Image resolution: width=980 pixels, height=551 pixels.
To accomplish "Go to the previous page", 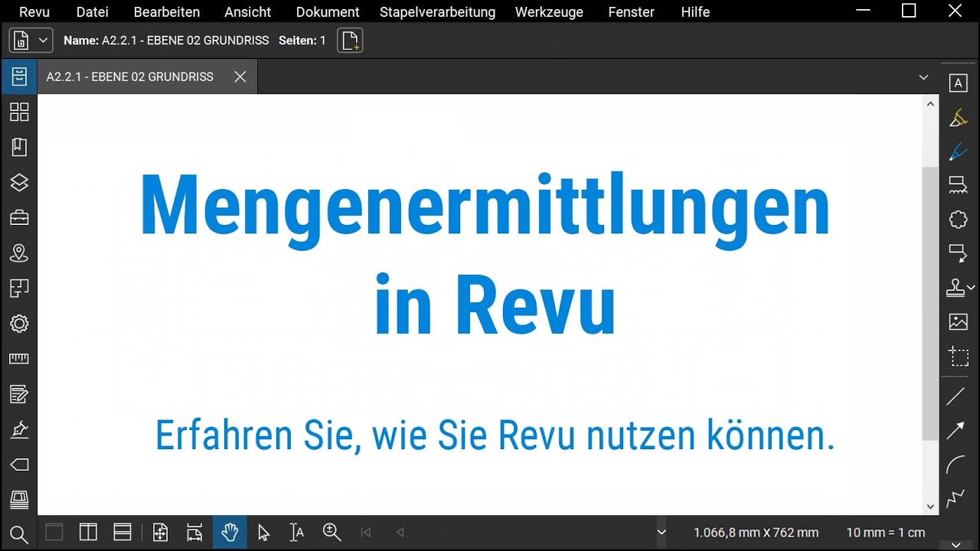I will point(400,533).
